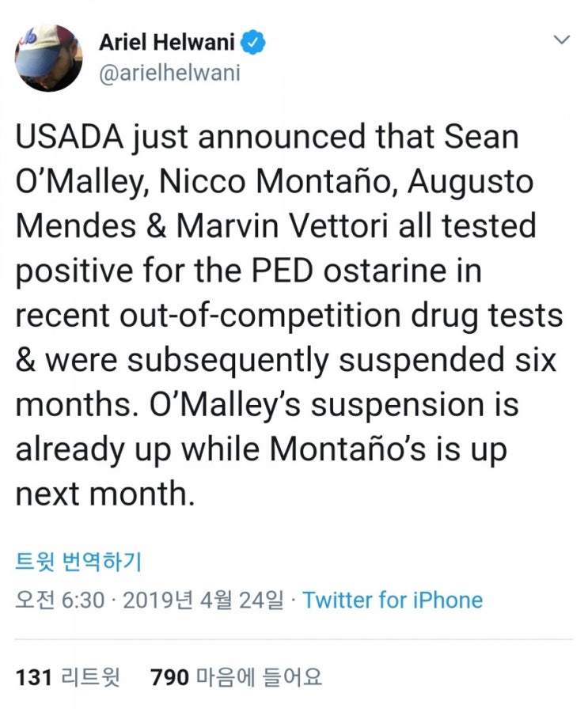The width and height of the screenshot is (588, 712).
Task: Click the 트윗 번역하기 translate link
Action: click(x=78, y=562)
